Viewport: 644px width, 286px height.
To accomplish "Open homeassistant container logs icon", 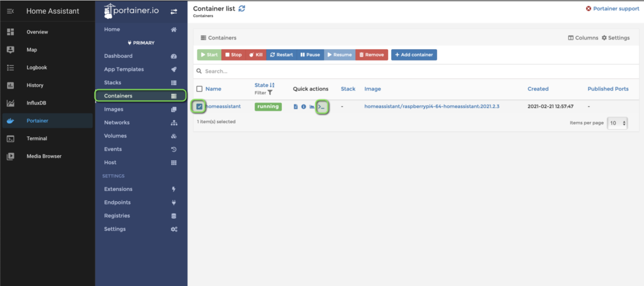I will tap(296, 107).
